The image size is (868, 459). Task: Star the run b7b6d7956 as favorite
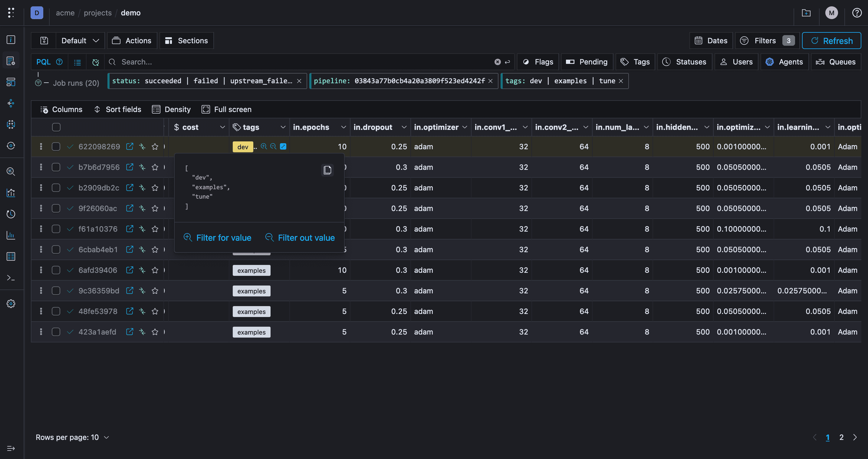[x=155, y=167]
